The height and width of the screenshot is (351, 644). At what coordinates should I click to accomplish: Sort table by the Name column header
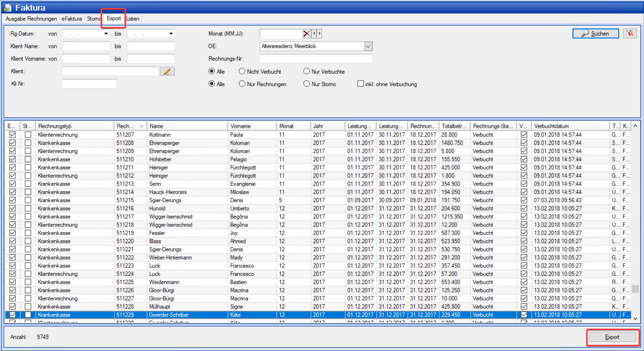187,126
